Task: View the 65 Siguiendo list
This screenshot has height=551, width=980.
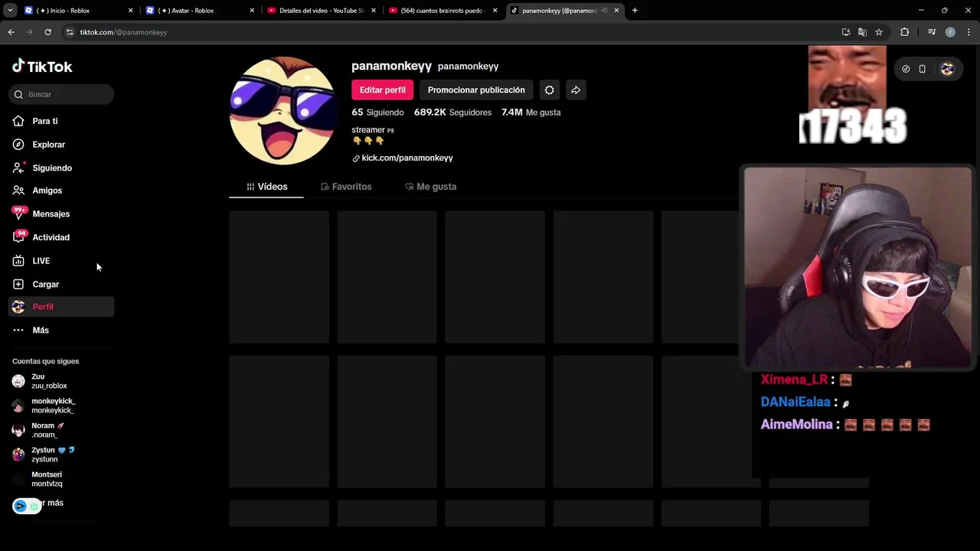Action: coord(377,112)
